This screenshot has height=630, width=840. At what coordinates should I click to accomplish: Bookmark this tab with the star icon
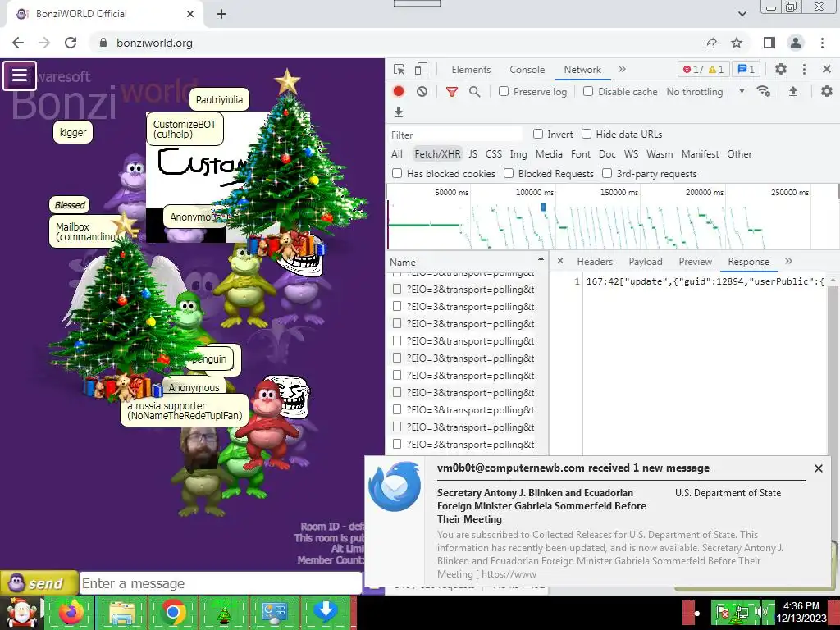point(737,43)
